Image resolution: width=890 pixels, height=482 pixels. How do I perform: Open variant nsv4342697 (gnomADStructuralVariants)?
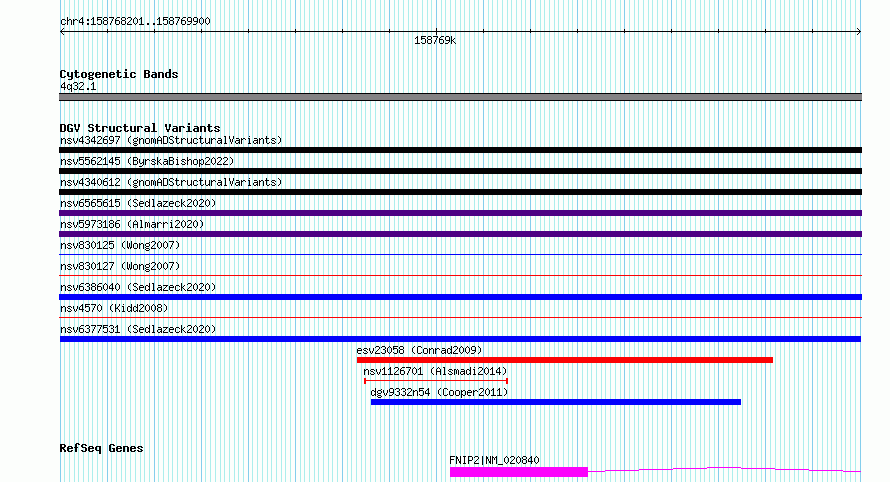click(171, 140)
